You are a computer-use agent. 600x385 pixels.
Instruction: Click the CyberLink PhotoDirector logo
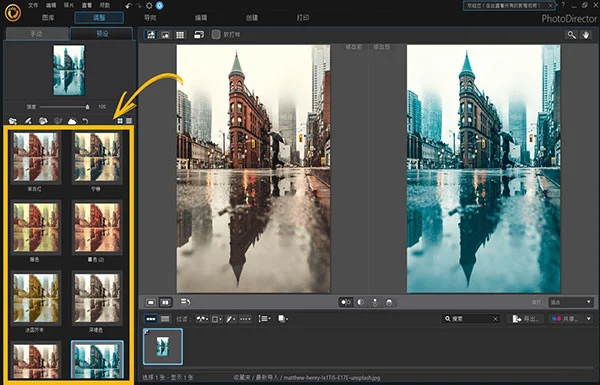click(13, 12)
